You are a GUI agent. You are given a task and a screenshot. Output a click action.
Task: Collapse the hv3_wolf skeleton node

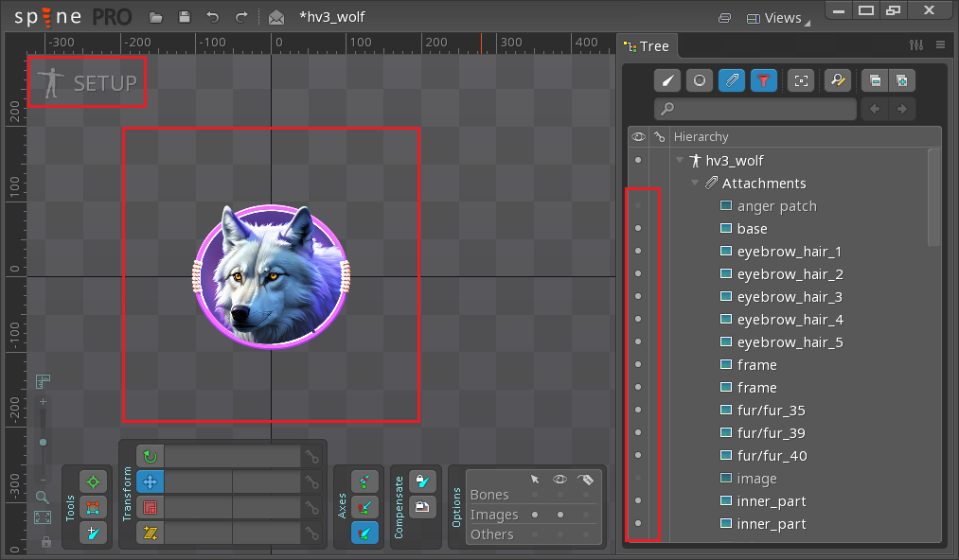coord(680,161)
